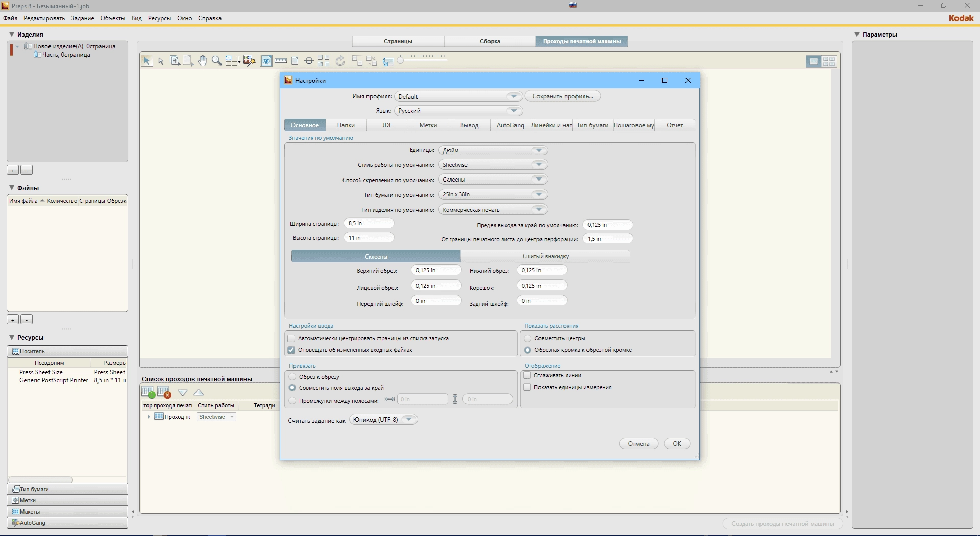
Task: Open the AutoGang settings tab
Action: coord(510,125)
